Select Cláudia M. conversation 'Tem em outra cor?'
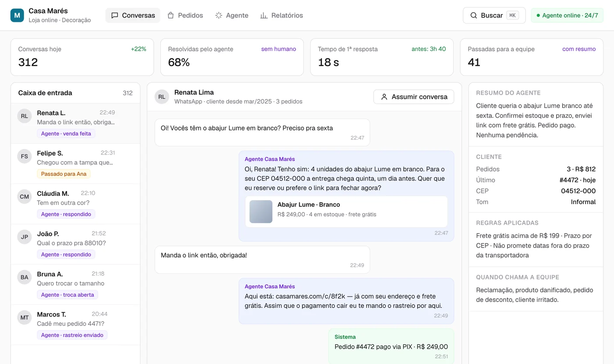Viewport: 614px width, 364px height. pyautogui.click(x=75, y=204)
